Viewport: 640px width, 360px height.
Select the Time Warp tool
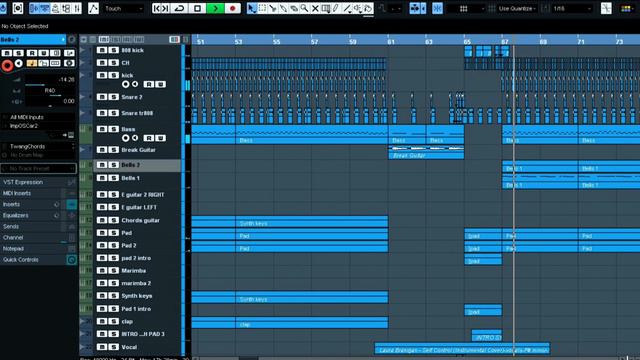point(326,8)
